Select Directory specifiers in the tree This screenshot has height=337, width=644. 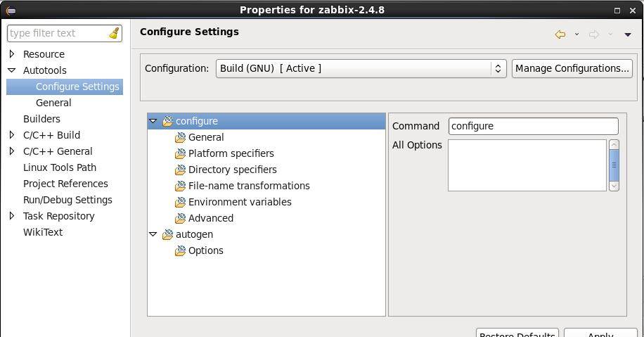(232, 170)
